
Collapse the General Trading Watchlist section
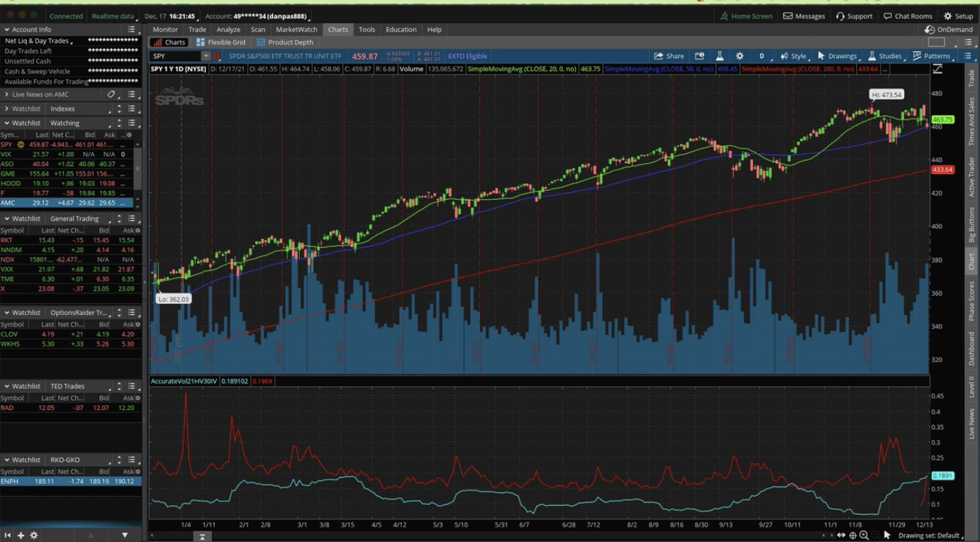point(6,219)
